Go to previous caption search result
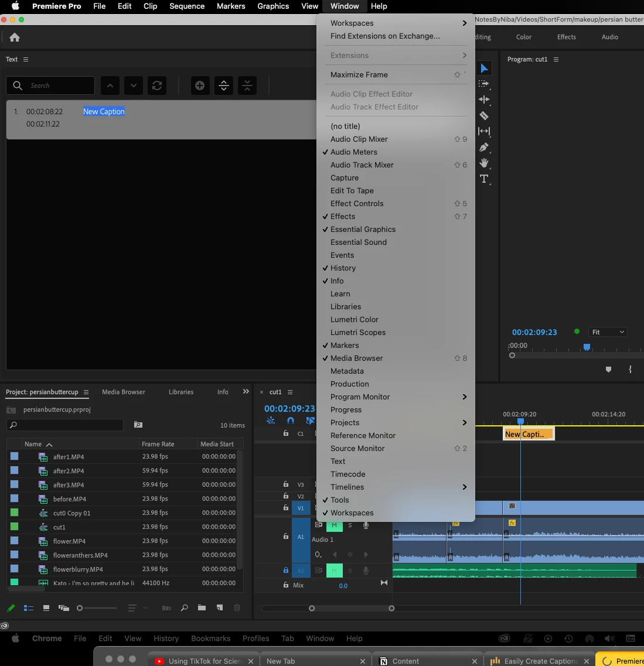The height and width of the screenshot is (666, 644). tap(110, 86)
